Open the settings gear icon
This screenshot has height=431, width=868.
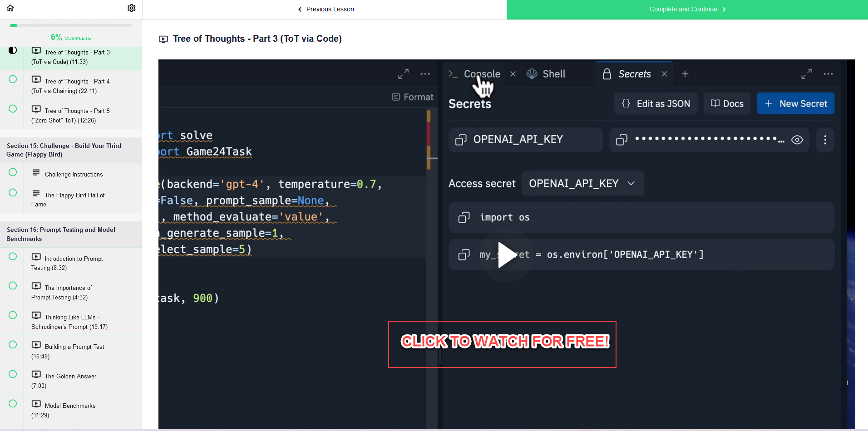132,8
